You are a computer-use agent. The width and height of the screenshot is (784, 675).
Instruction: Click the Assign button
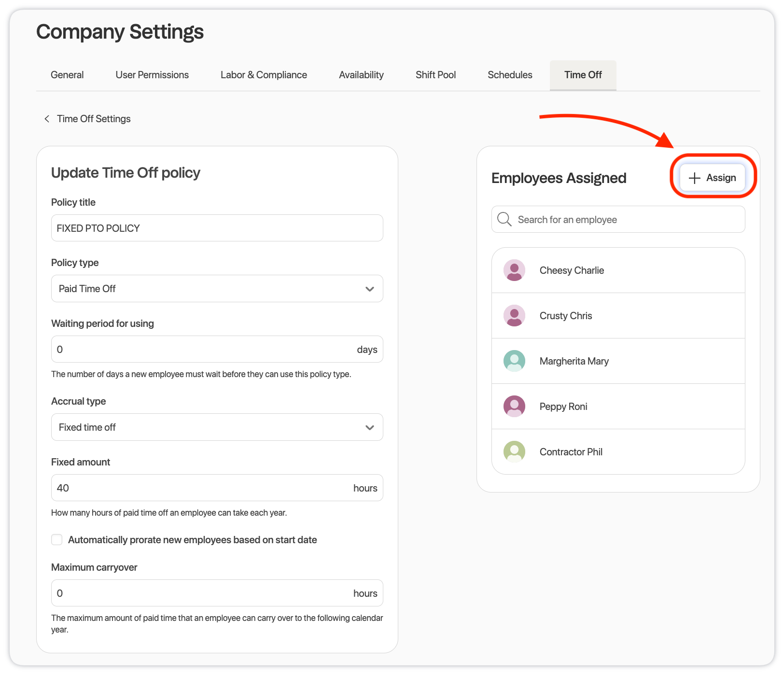pos(713,178)
